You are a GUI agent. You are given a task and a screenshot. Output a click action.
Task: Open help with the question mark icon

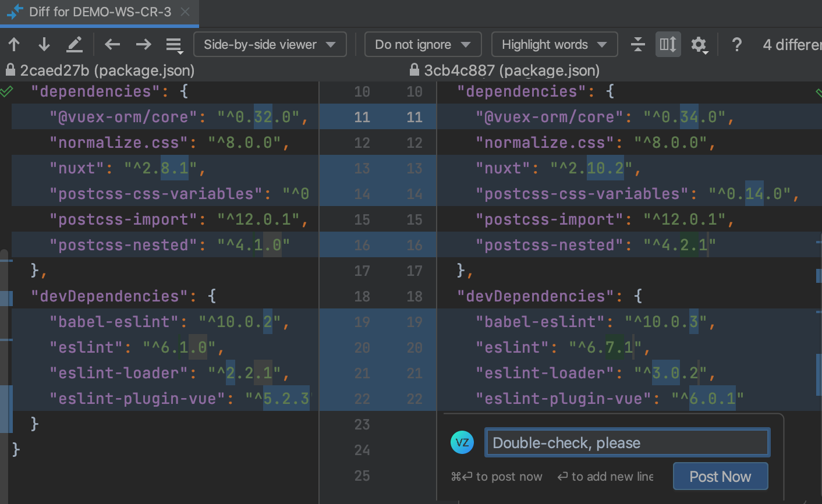click(x=736, y=44)
